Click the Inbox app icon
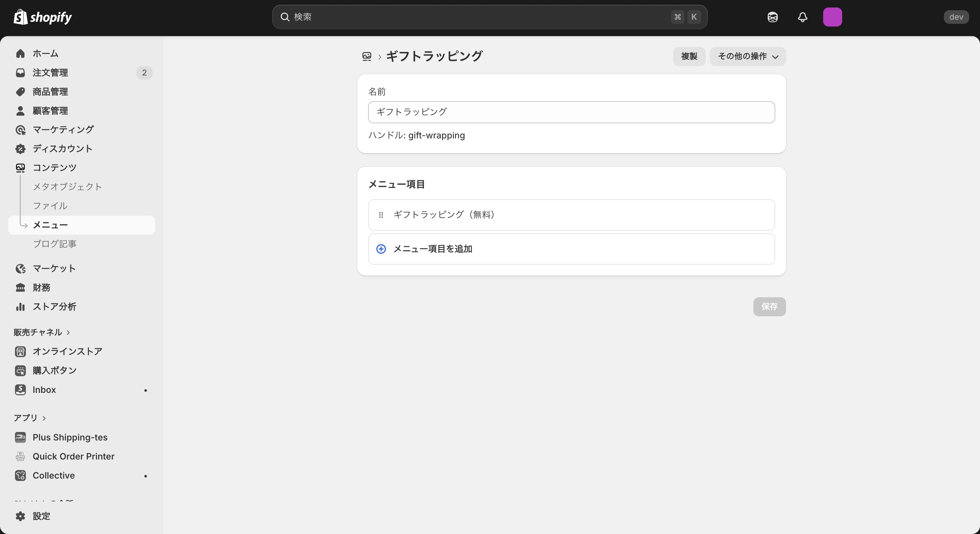Screen dimensions: 980x534 [20, 389]
